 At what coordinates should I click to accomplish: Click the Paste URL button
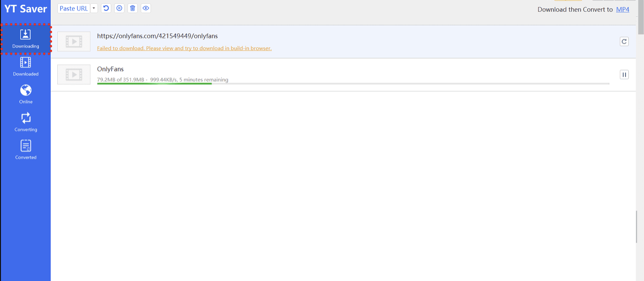pos(74,9)
